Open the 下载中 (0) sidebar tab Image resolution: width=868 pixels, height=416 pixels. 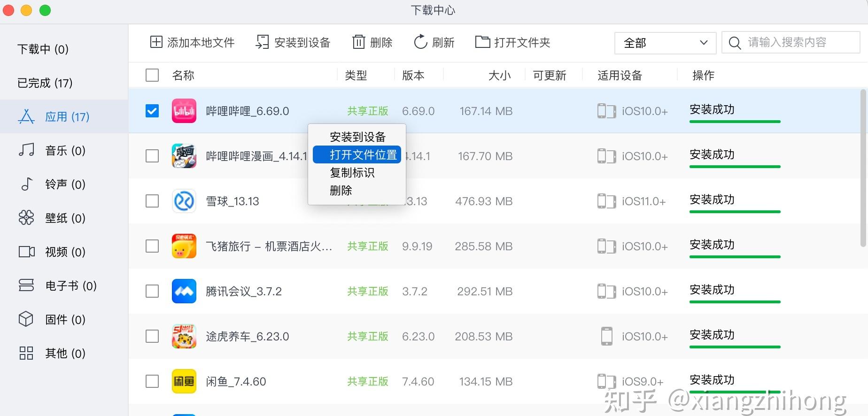pyautogui.click(x=43, y=49)
